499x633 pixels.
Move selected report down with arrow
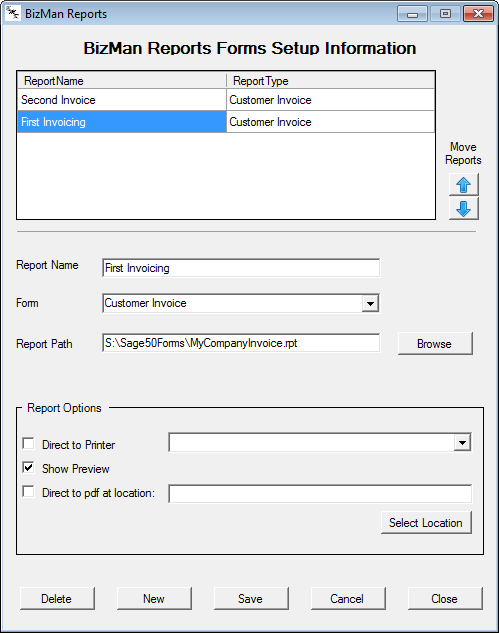pyautogui.click(x=463, y=209)
